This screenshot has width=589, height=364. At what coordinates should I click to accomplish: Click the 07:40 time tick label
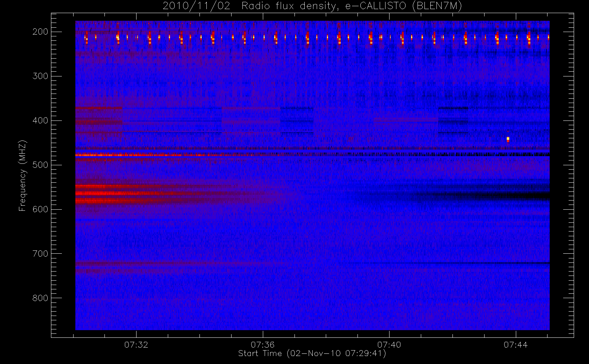pos(389,345)
